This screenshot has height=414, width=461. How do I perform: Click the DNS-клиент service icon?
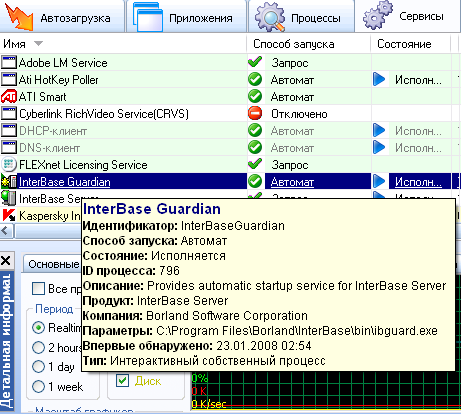point(9,148)
